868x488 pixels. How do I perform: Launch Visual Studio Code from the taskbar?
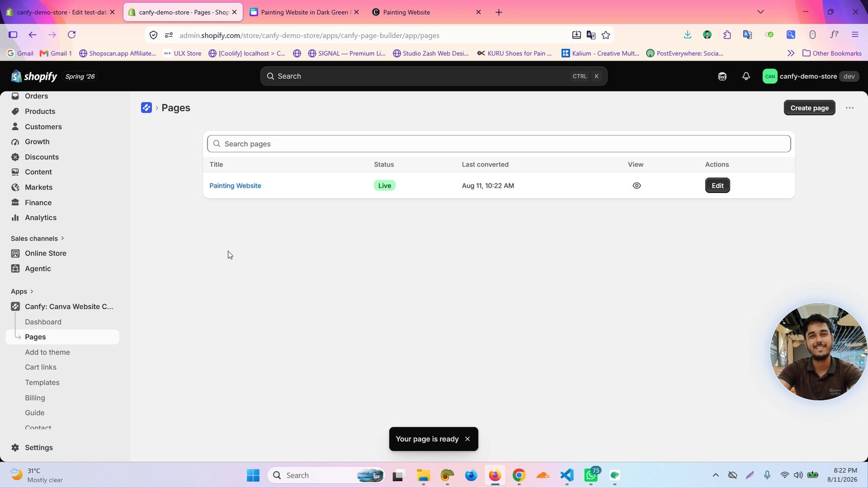(x=567, y=476)
